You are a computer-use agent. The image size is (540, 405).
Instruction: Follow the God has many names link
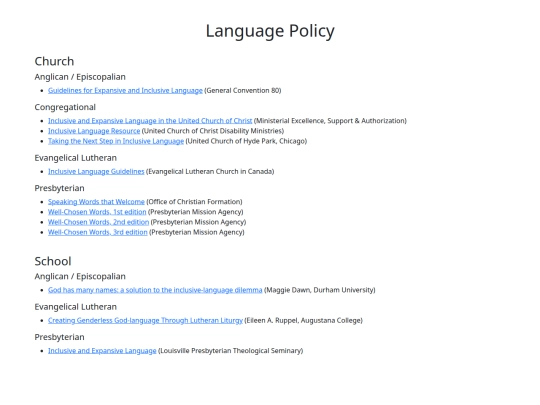coord(155,290)
